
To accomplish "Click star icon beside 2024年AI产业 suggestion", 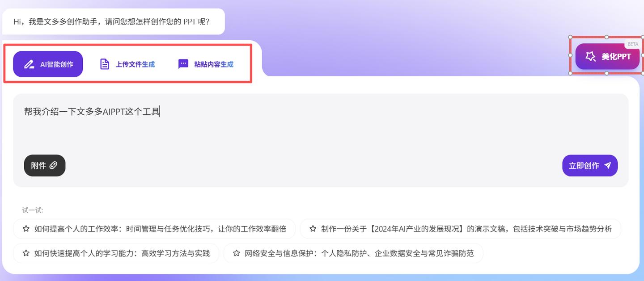I will 313,229.
